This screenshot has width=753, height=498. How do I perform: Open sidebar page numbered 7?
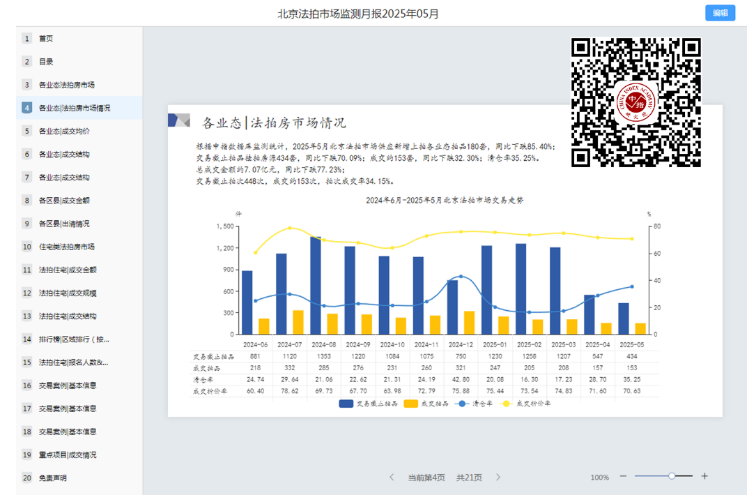pyautogui.click(x=79, y=177)
